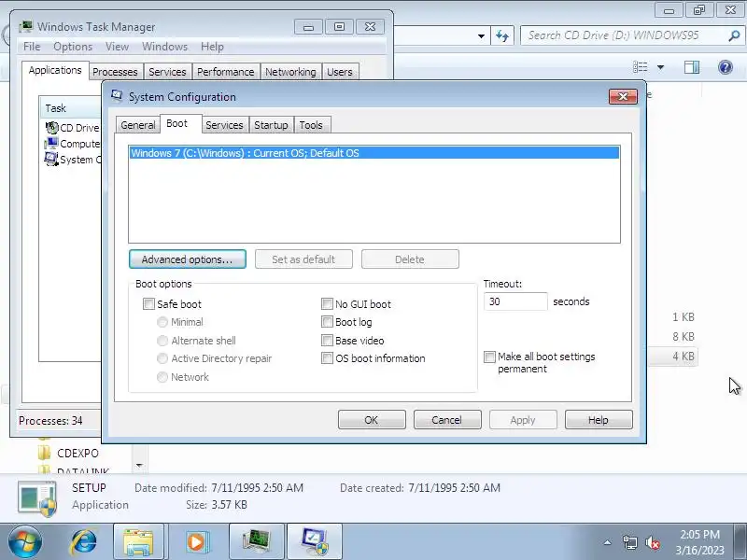Click the Explorer refresh arrows button
The image size is (747, 560).
point(502,35)
